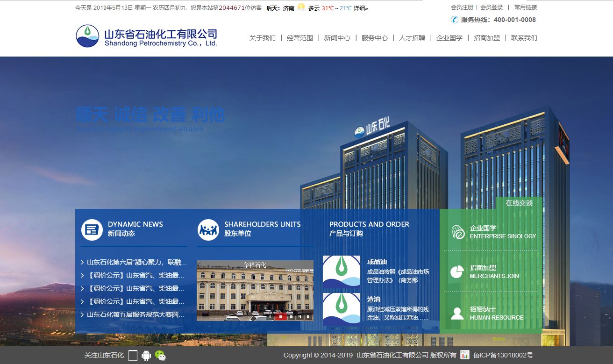
Task: Go to slide 5 in shareholder carousel
Action: (x=308, y=316)
